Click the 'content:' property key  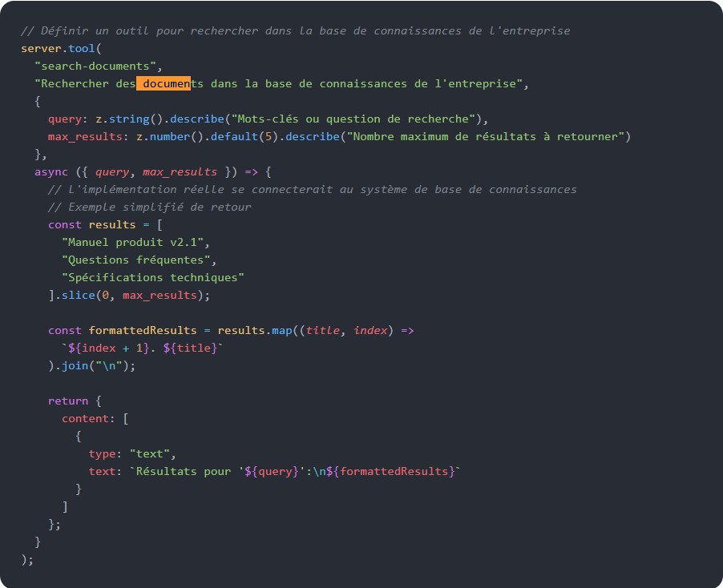(x=88, y=418)
